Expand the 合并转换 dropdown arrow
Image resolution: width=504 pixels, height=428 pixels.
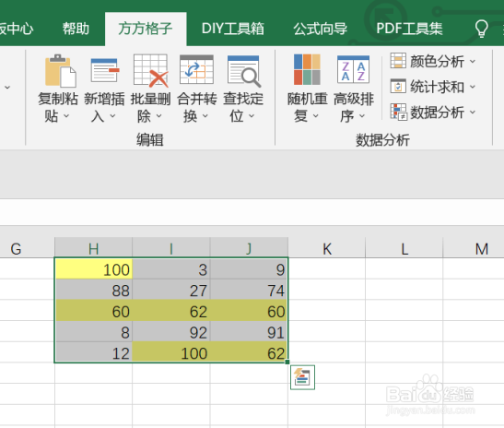(x=205, y=116)
